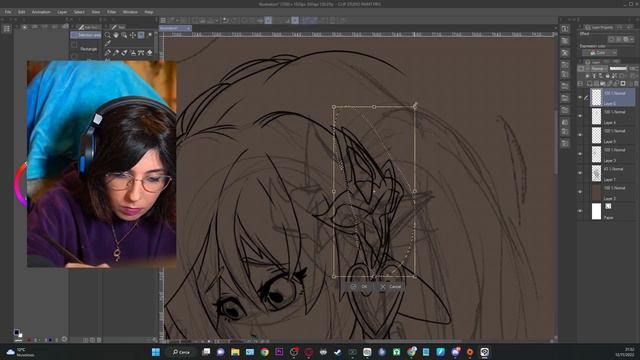Select the Pen tool
This screenshot has height=360, width=640.
point(107,53)
